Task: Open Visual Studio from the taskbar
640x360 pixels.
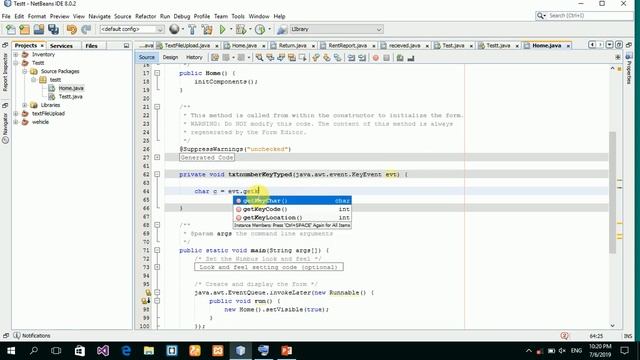Action: click(x=103, y=351)
